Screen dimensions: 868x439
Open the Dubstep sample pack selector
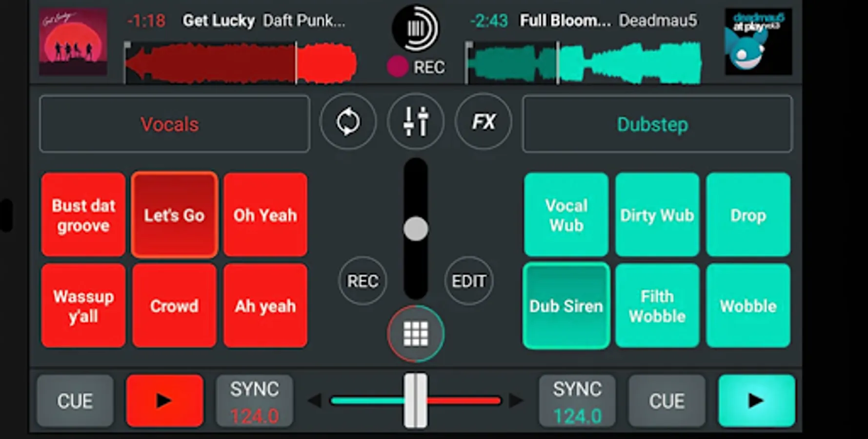657,124
